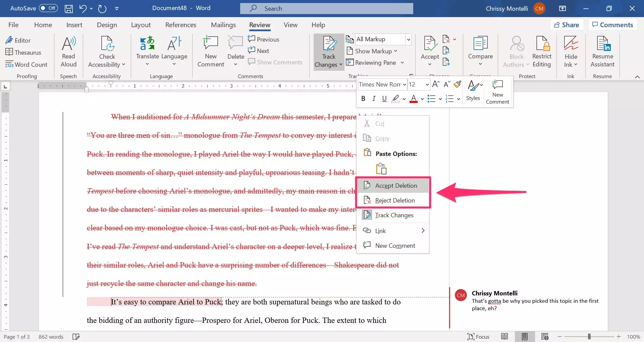The width and height of the screenshot is (644, 342).
Task: Open the font size dropdown
Action: pos(427,84)
